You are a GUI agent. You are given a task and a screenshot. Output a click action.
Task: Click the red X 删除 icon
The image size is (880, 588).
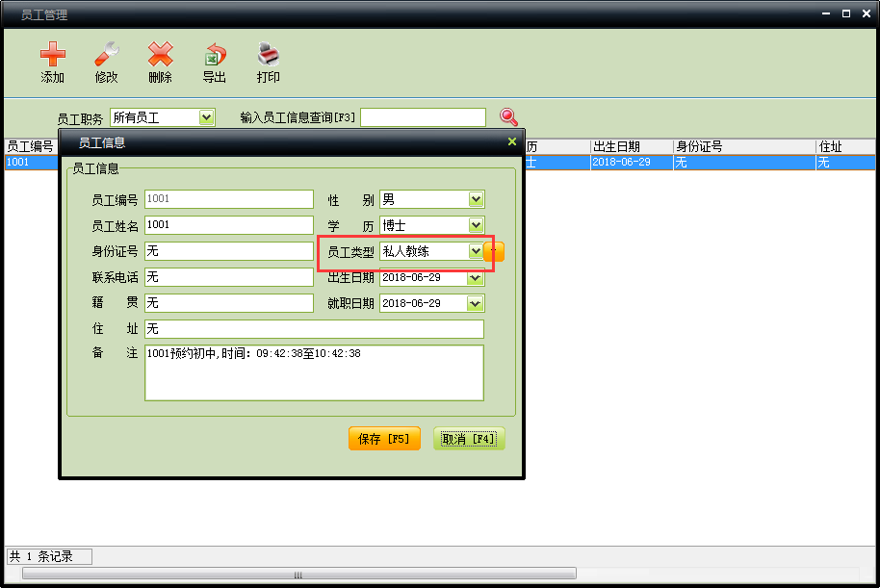[x=160, y=55]
